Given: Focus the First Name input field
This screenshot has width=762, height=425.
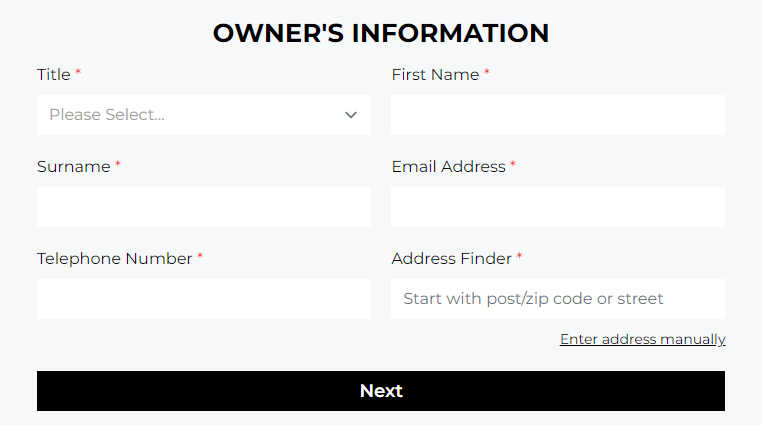Looking at the screenshot, I should (557, 115).
